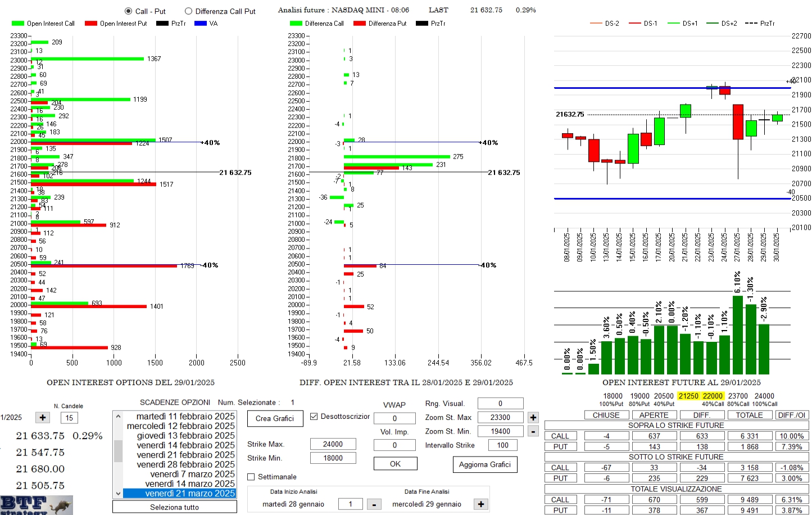812x515 pixels.
Task: Click the Strike Min. input field
Action: click(333, 458)
